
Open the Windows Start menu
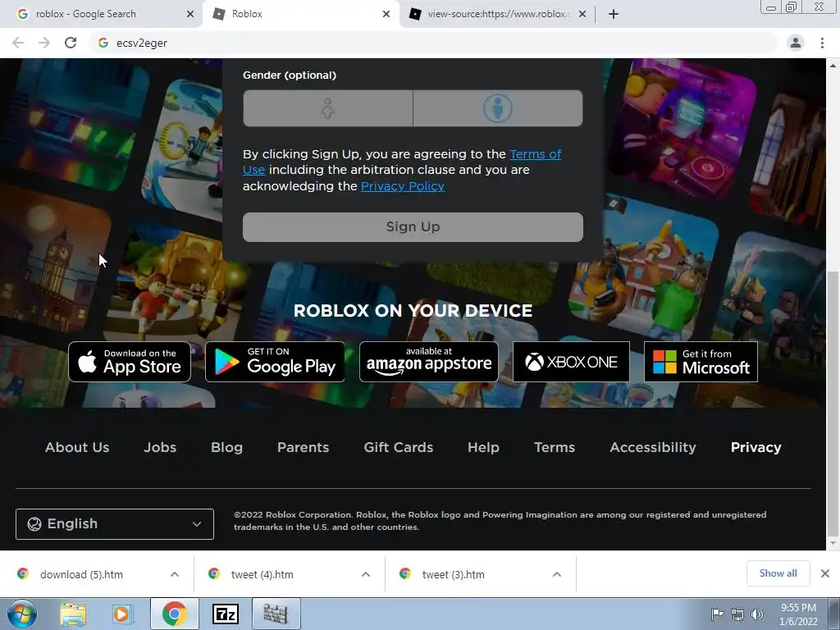point(21,614)
